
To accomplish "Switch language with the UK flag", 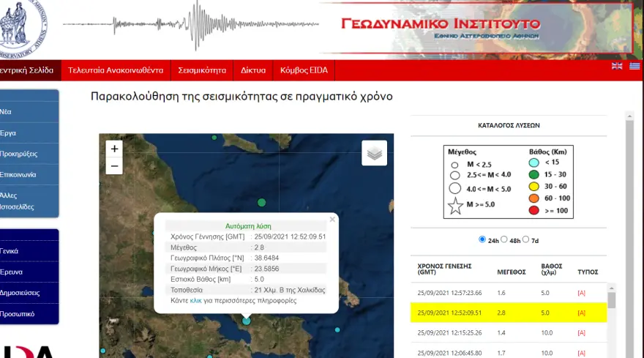I will click(x=617, y=66).
